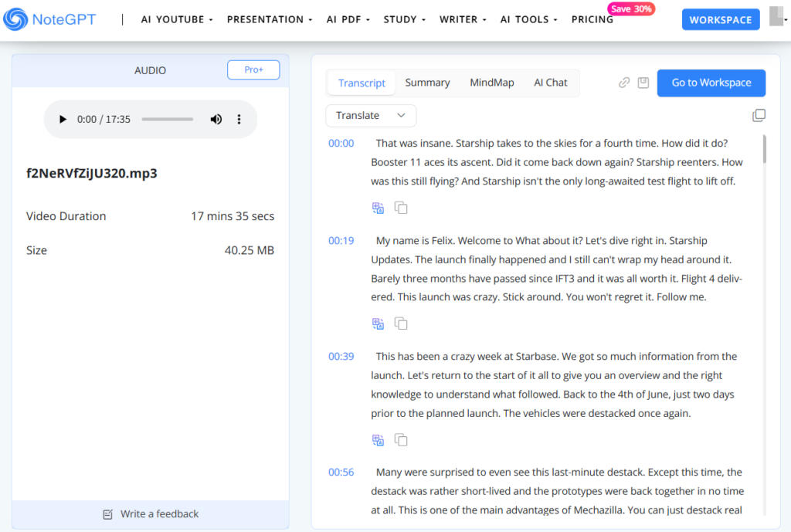
Task: Open the AI YOUTUBE dropdown menu
Action: click(x=176, y=19)
